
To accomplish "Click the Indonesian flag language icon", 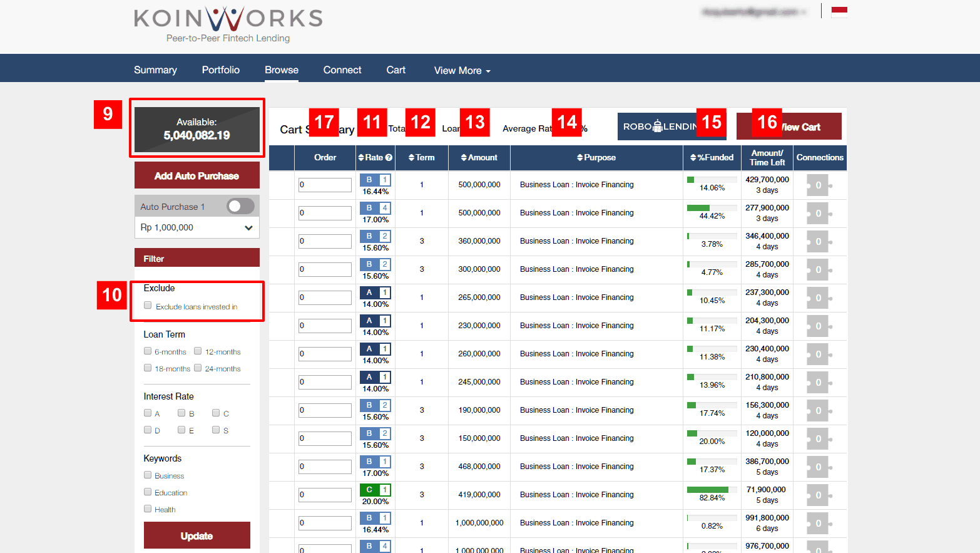I will 839,11.
